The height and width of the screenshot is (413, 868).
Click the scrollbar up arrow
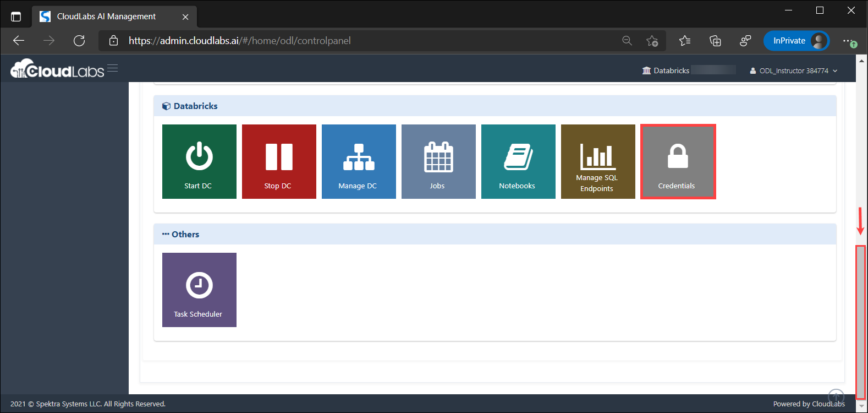click(x=861, y=60)
